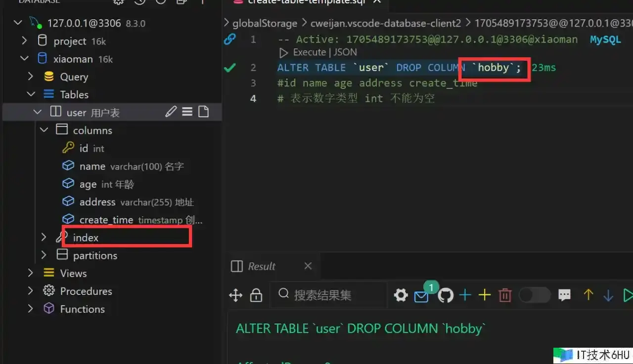This screenshot has height=364, width=633.
Task: Click the green checkmark beside line 2
Action: pos(230,68)
